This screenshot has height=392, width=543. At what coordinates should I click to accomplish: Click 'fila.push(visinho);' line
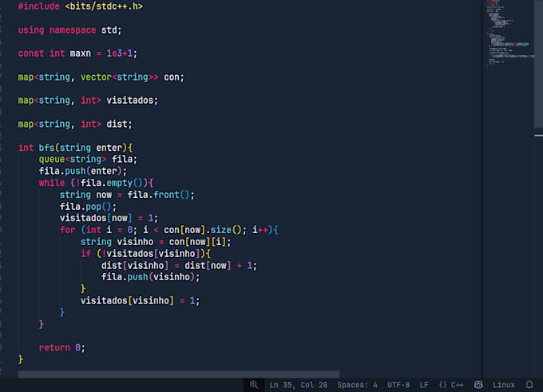(x=151, y=277)
